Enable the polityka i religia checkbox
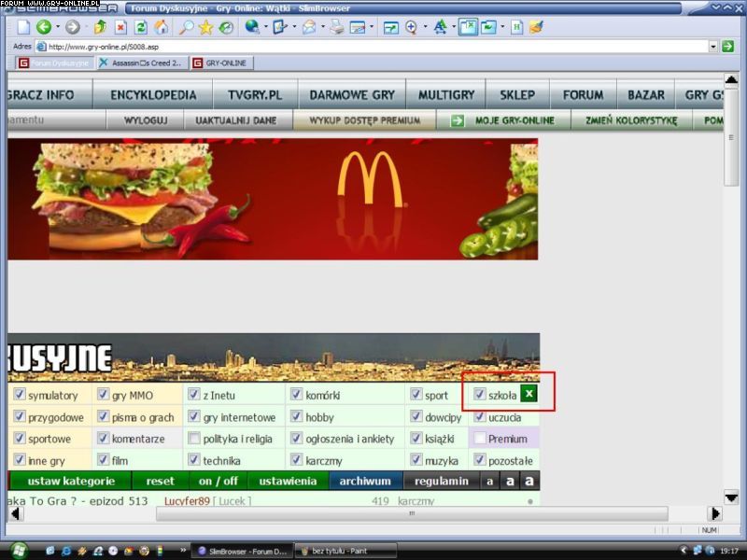747x560 pixels. (194, 439)
